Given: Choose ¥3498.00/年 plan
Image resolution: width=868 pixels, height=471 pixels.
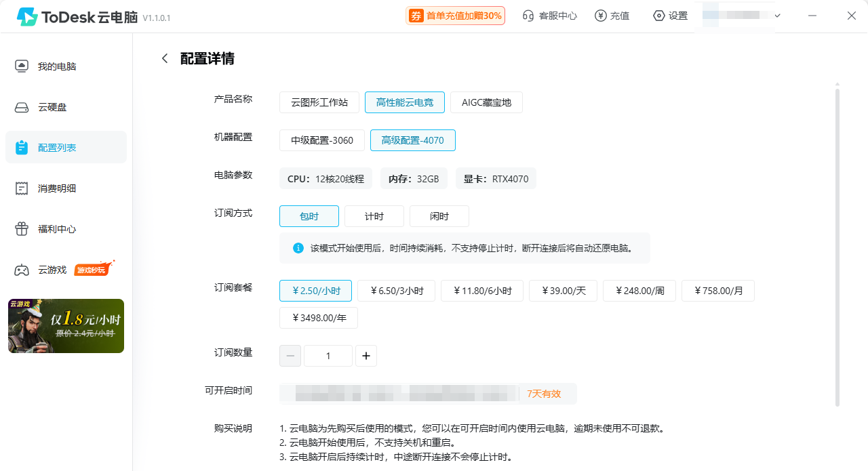Looking at the screenshot, I should 319,318.
